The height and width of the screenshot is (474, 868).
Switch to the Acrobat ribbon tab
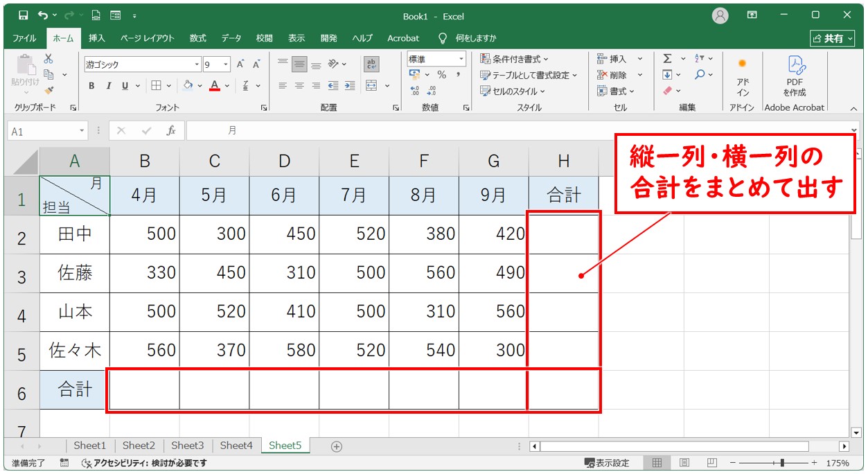403,38
